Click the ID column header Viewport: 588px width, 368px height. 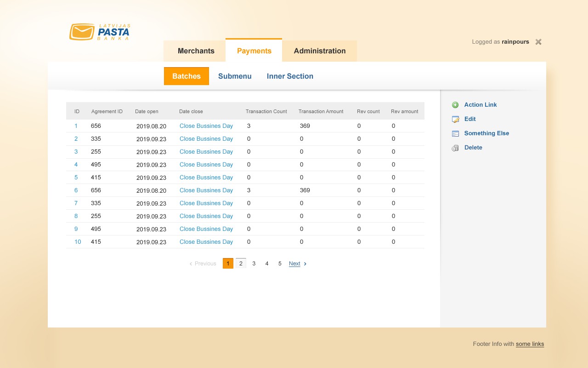click(77, 111)
